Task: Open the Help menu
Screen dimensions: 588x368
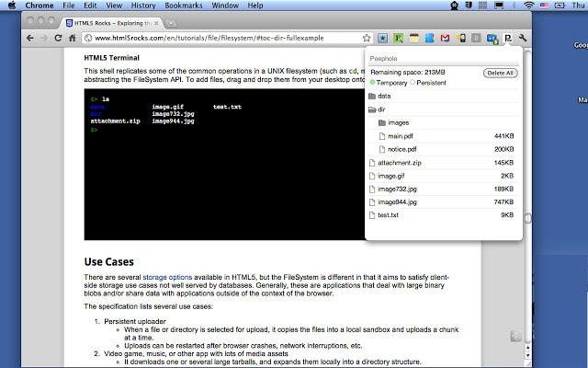Action: [255, 6]
